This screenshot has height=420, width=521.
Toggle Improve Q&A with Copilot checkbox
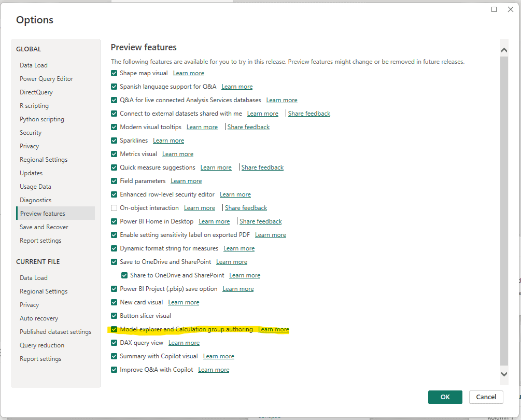pos(114,370)
